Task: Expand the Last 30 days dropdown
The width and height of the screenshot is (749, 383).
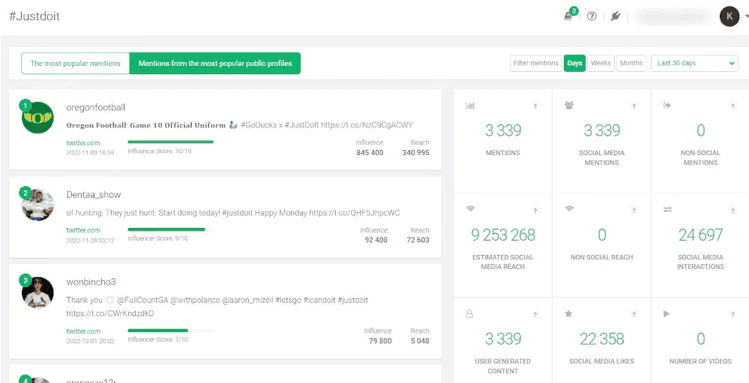Action: (695, 63)
